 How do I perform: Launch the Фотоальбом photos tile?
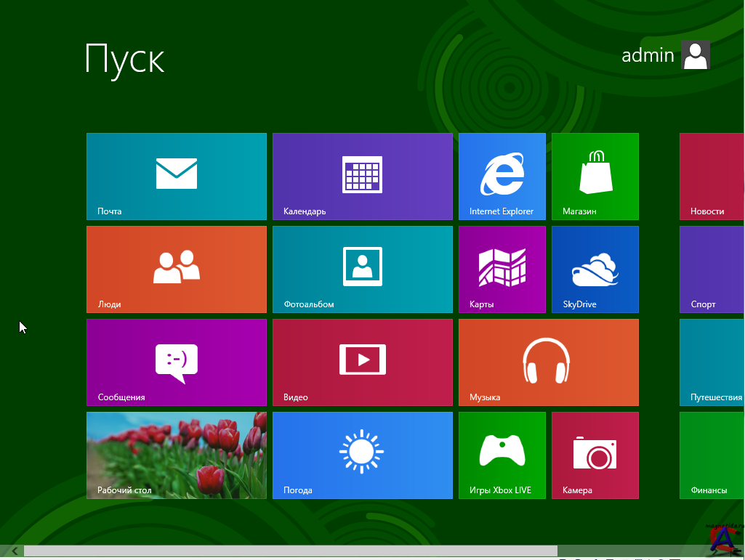(362, 269)
